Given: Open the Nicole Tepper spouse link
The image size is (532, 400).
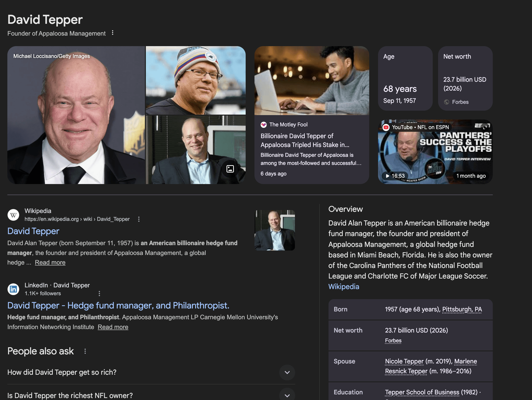Looking at the screenshot, I should [404, 361].
